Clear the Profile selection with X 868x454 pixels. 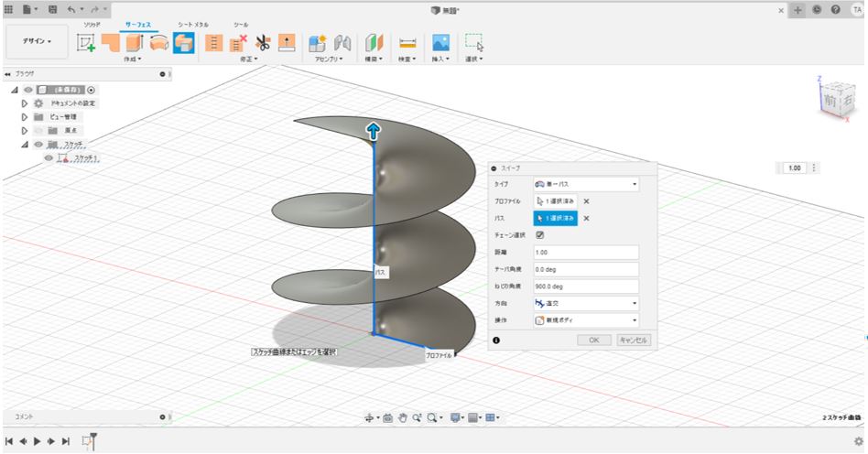(586, 201)
